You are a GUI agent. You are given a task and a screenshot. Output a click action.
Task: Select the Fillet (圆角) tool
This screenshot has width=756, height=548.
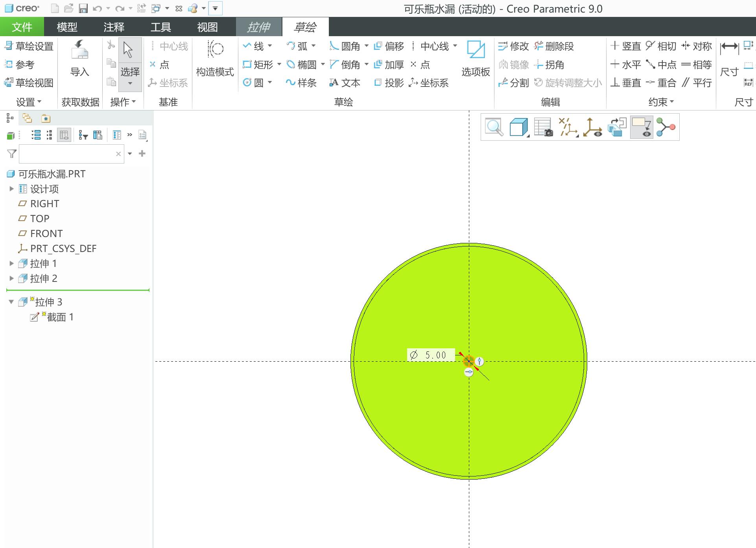tap(345, 46)
